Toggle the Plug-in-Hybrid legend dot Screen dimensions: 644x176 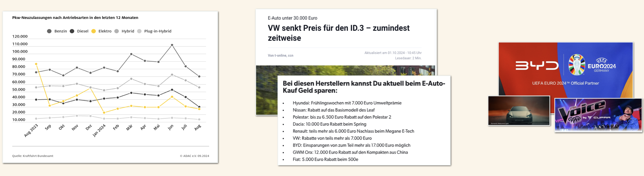[139, 31]
